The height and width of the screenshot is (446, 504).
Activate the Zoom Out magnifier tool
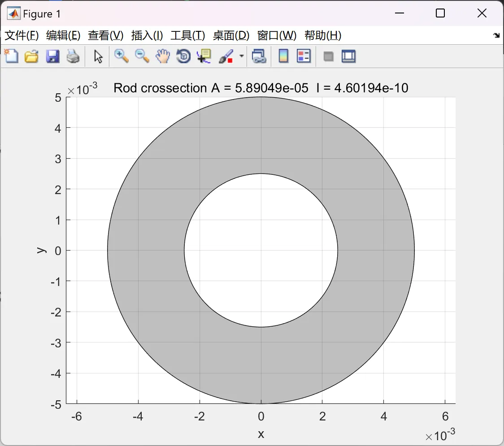coord(142,56)
